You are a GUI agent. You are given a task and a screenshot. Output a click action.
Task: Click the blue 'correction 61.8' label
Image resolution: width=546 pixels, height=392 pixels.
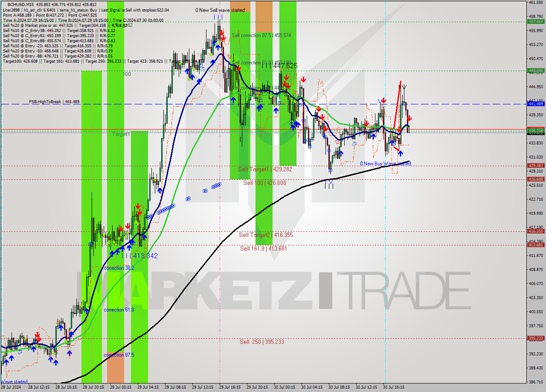pyautogui.click(x=119, y=310)
